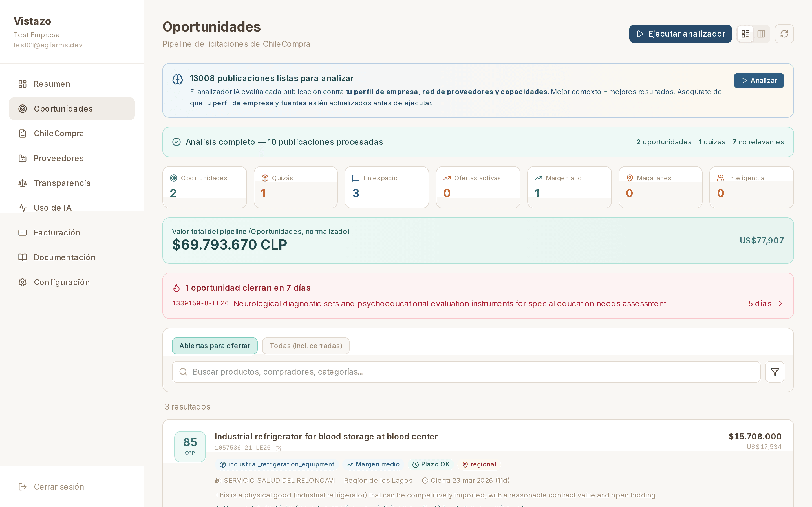Switch to Todas (incl. cerradas)
Screen dimensions: 812x507
pos(306,346)
